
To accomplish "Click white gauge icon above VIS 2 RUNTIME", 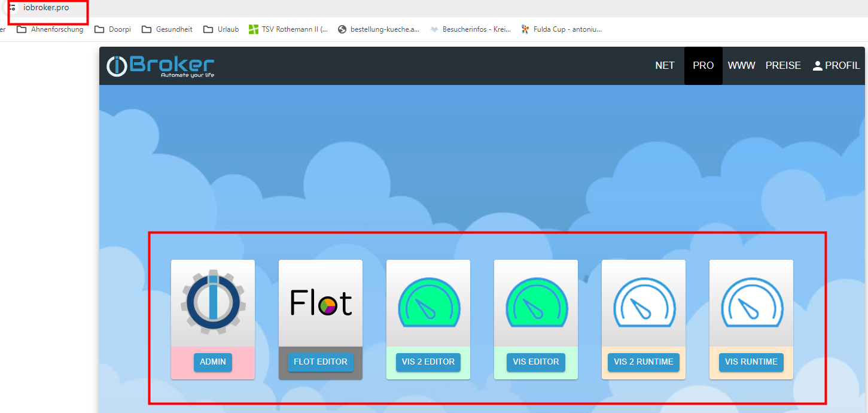I will tap(644, 302).
